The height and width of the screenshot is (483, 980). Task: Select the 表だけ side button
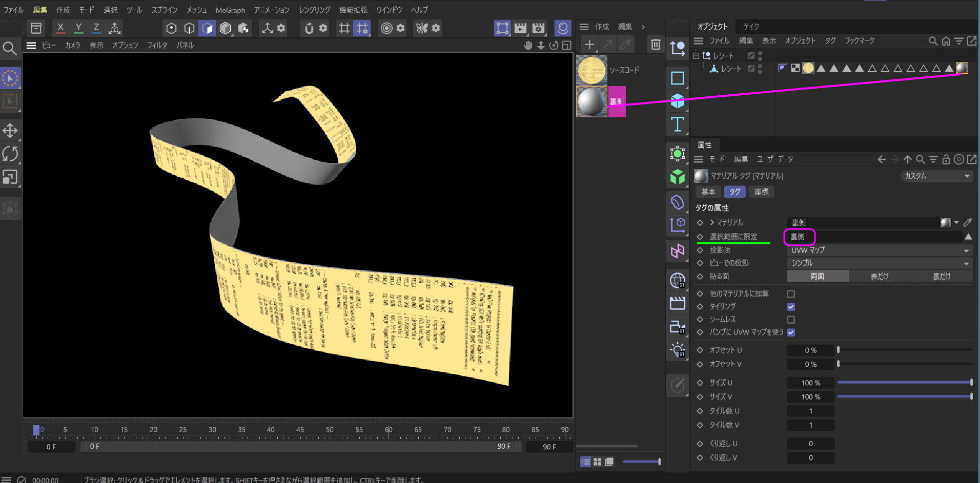(880, 276)
